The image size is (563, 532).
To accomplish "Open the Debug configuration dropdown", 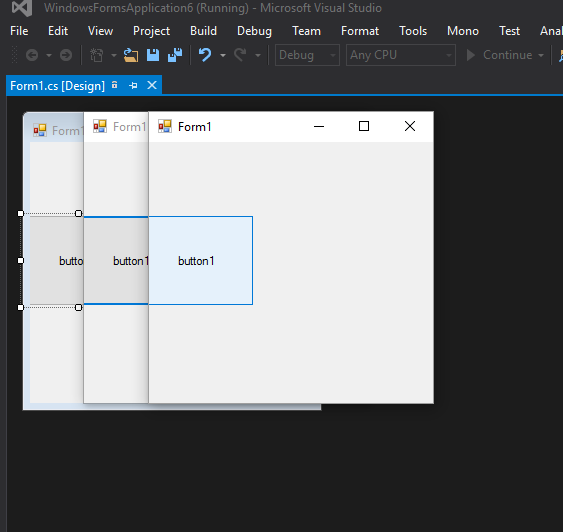I will (307, 55).
